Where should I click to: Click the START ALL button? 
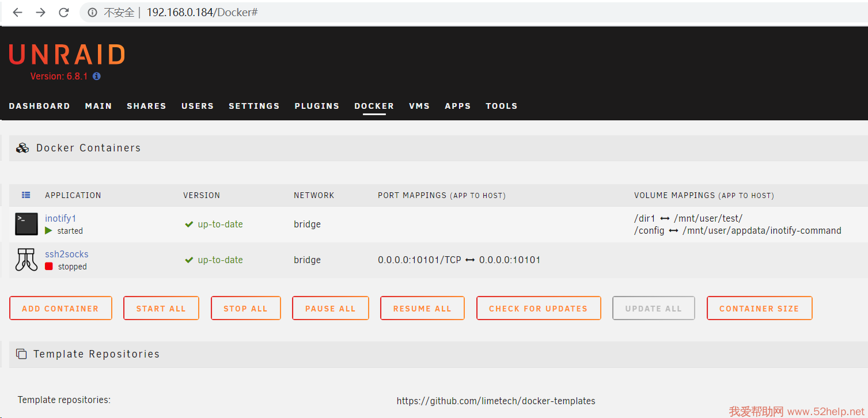coord(161,308)
